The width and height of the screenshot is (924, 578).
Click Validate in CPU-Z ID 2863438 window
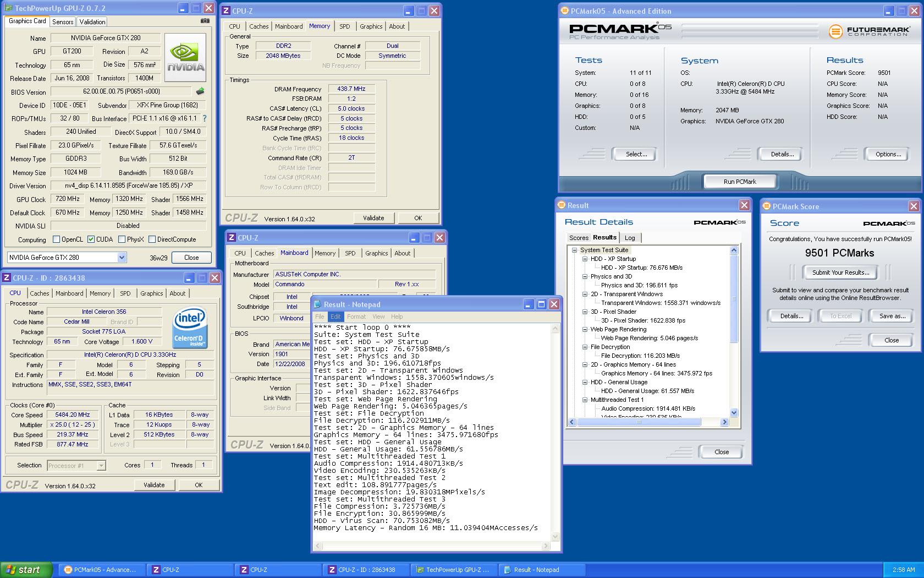154,485
